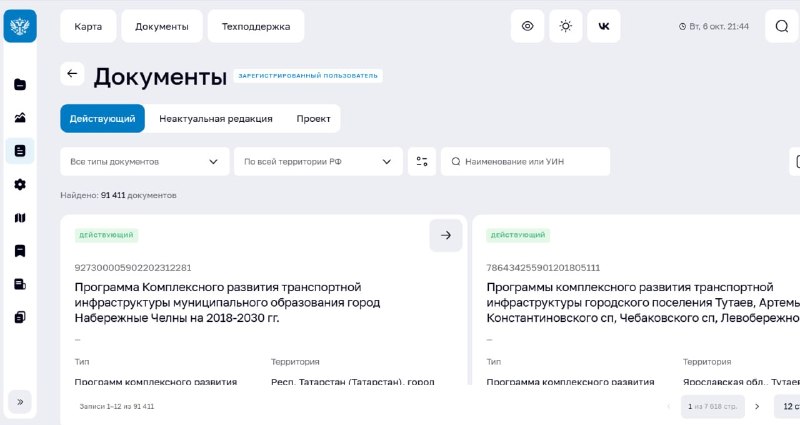Switch to Неактуальная редакция tab
Viewport: 800px width, 425px height.
216,118
